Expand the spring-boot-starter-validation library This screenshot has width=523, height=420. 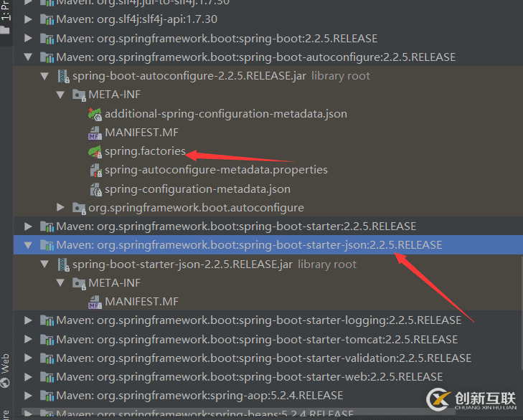[x=29, y=358]
